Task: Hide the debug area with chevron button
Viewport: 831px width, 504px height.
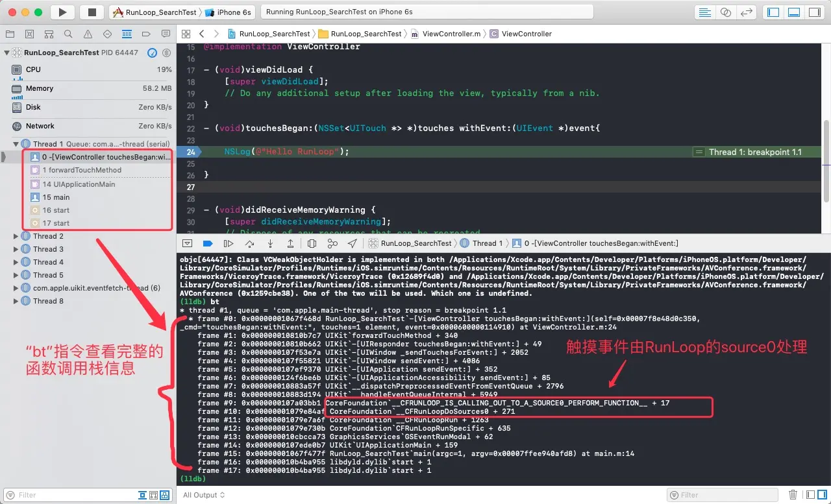Action: tap(187, 243)
